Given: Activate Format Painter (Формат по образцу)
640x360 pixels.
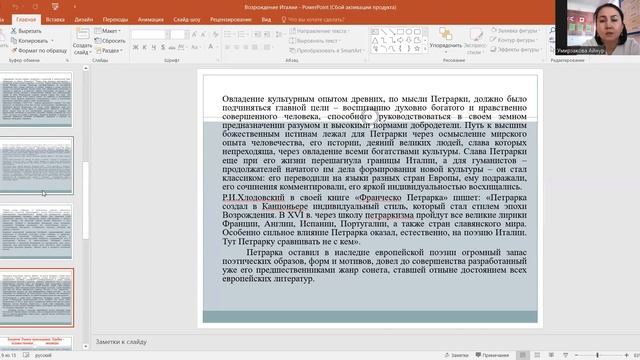Looking at the screenshot, I should click(x=39, y=51).
